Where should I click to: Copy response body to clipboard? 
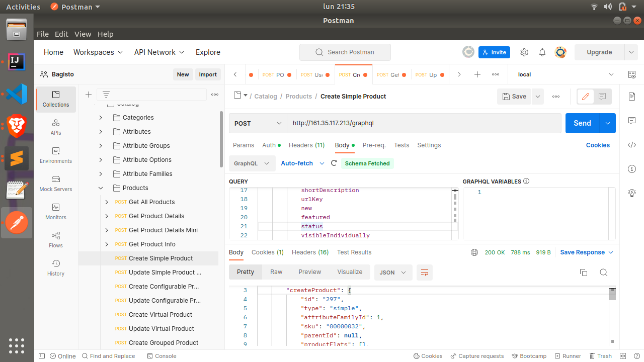pyautogui.click(x=584, y=273)
